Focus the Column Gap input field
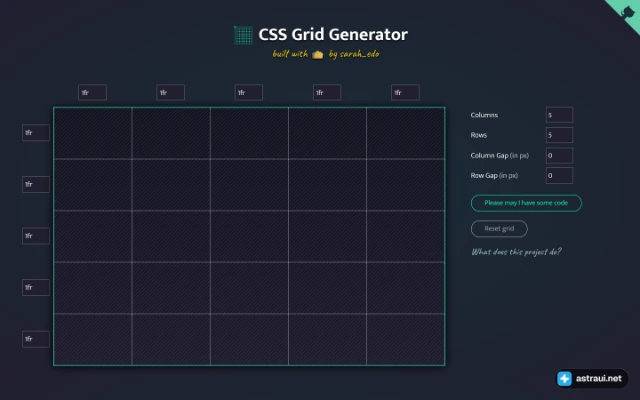640x400 pixels. pos(559,156)
